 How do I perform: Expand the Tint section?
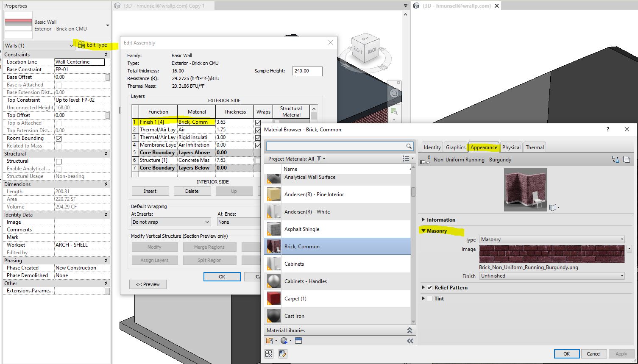pos(423,298)
